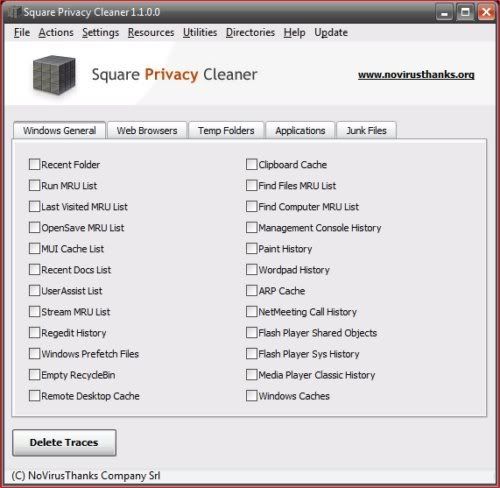The width and height of the screenshot is (500, 488).
Task: Enable Remote Desktop Cache option
Action: point(34,395)
